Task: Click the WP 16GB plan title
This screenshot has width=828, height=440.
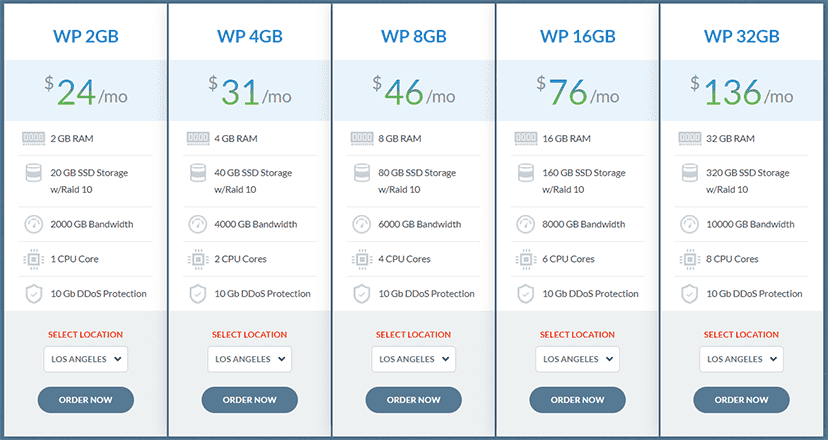Action: pos(578,36)
